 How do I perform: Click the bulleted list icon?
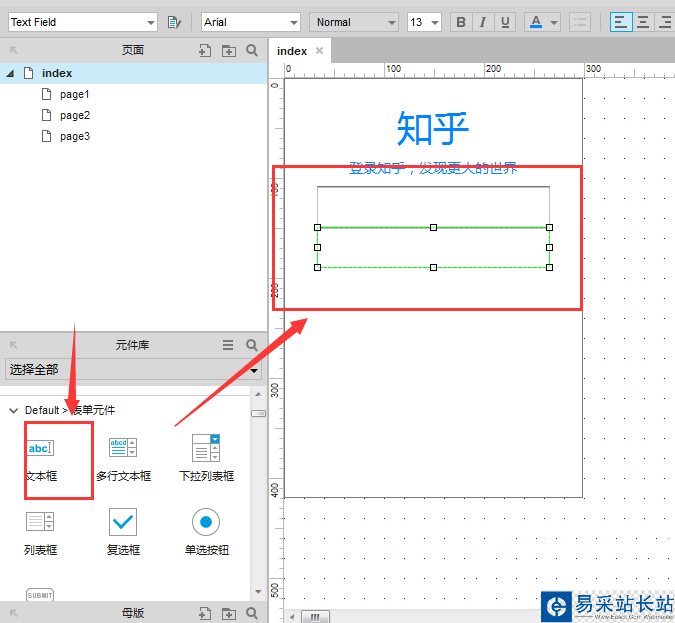click(580, 22)
